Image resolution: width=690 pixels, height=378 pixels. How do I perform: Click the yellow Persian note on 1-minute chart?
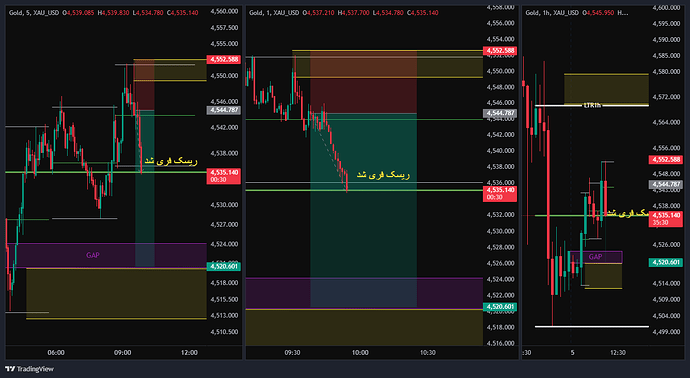383,175
